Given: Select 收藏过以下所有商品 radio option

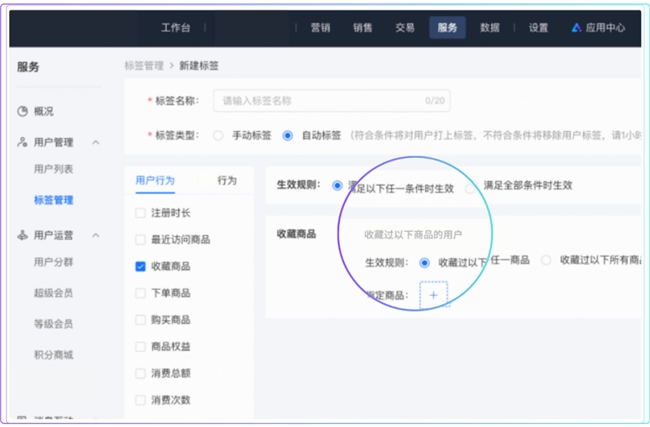Looking at the screenshot, I should tap(546, 261).
